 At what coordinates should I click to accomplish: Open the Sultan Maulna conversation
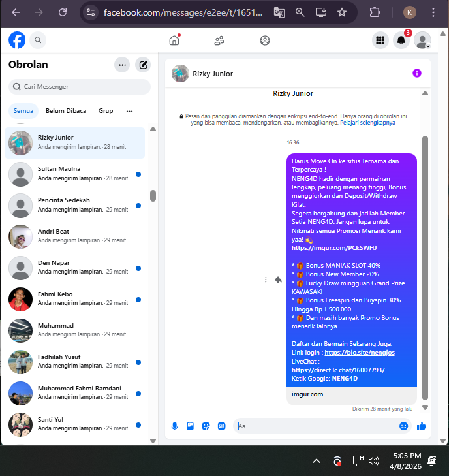coord(75,174)
